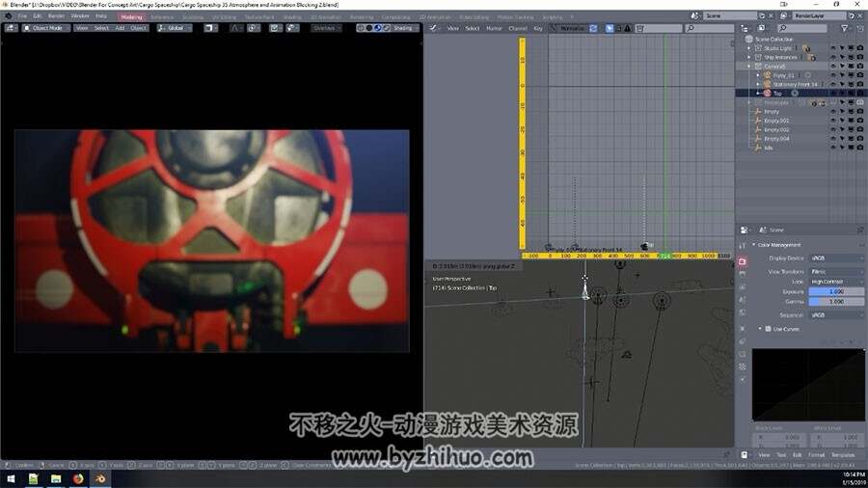Toggle only errors warning filter icon
The height and width of the screenshot is (488, 868).
(x=627, y=28)
